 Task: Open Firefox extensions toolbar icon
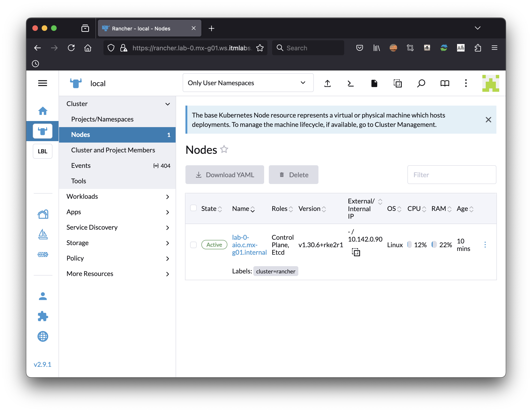pyautogui.click(x=478, y=48)
